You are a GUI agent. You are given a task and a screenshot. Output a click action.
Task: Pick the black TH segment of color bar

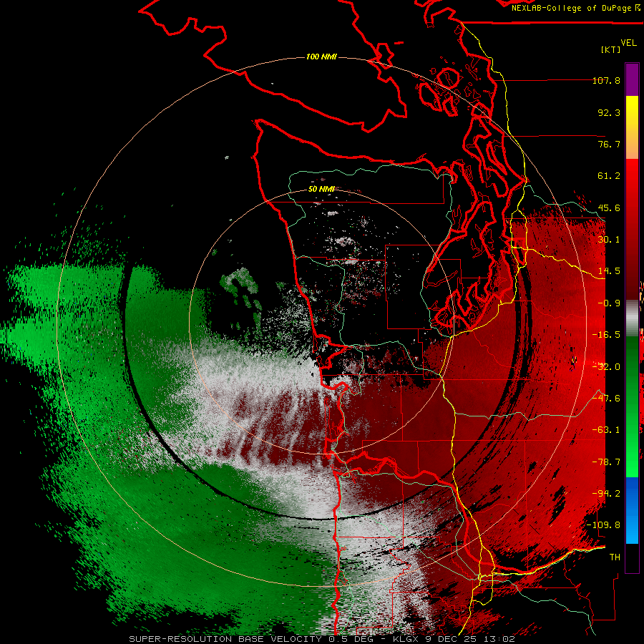[632, 557]
